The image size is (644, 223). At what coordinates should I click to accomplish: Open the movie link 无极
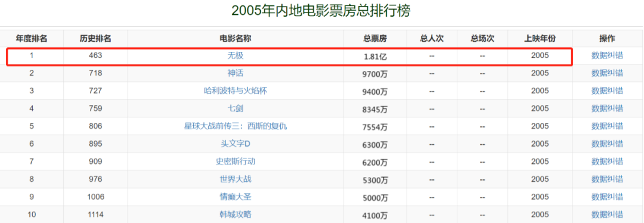pos(236,55)
